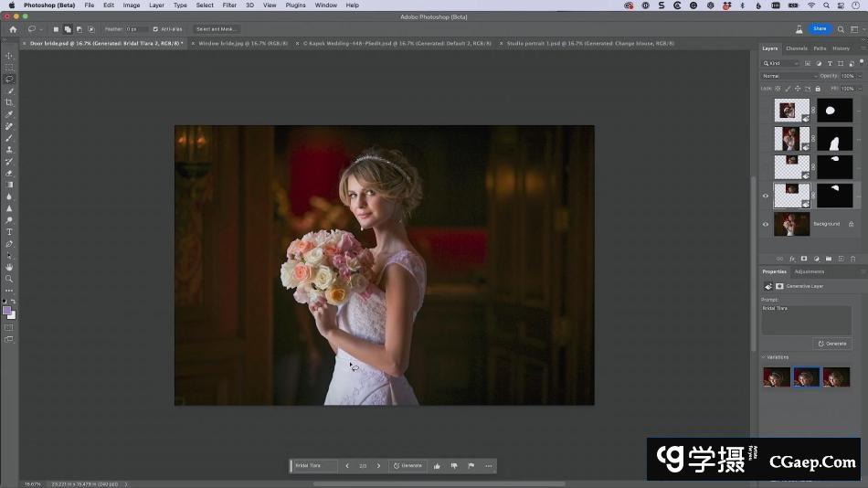Click the Select and Mask button
The height and width of the screenshot is (488, 868).
point(217,29)
